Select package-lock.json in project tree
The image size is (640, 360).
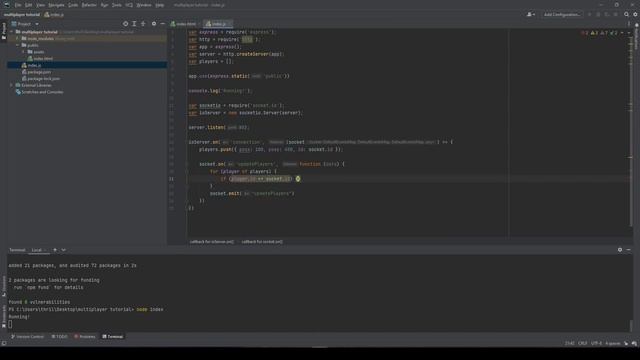[87, 78]
